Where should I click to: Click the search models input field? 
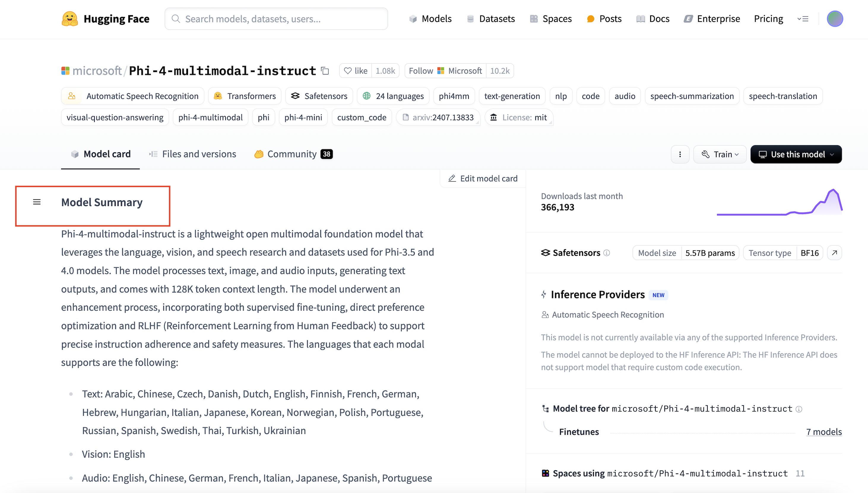click(x=276, y=19)
